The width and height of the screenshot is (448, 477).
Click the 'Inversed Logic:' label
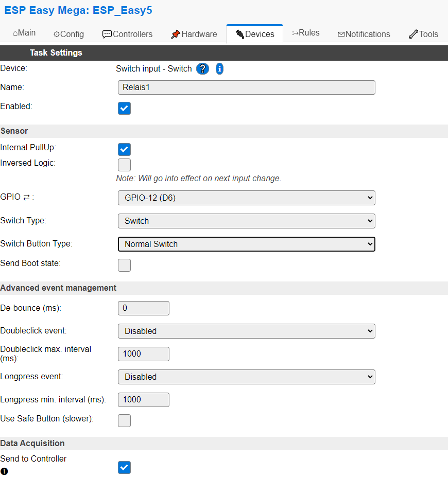28,163
